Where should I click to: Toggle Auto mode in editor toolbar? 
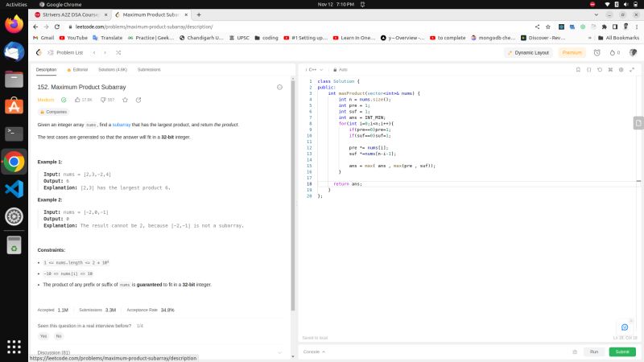341,70
